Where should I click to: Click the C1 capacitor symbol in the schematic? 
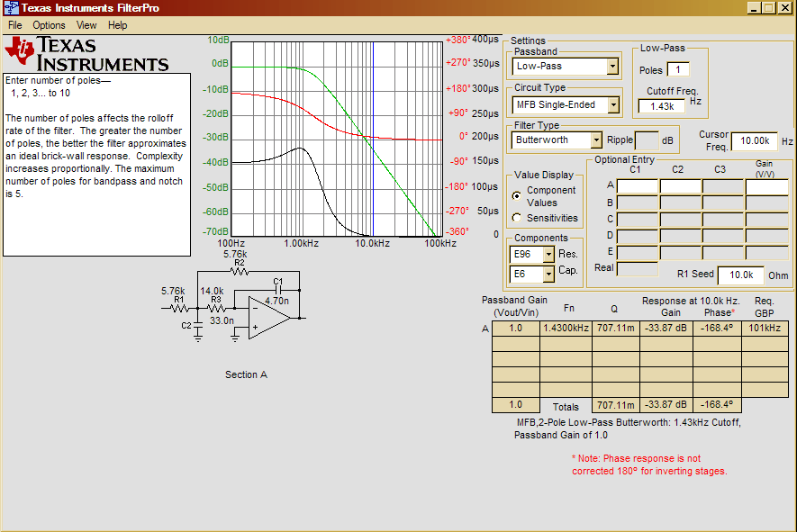click(277, 290)
